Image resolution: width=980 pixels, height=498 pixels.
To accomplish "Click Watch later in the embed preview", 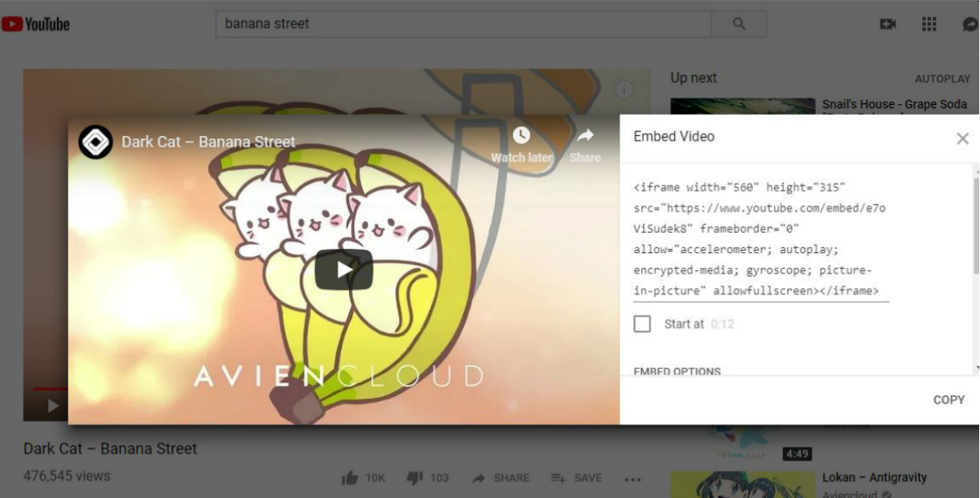I will [522, 145].
